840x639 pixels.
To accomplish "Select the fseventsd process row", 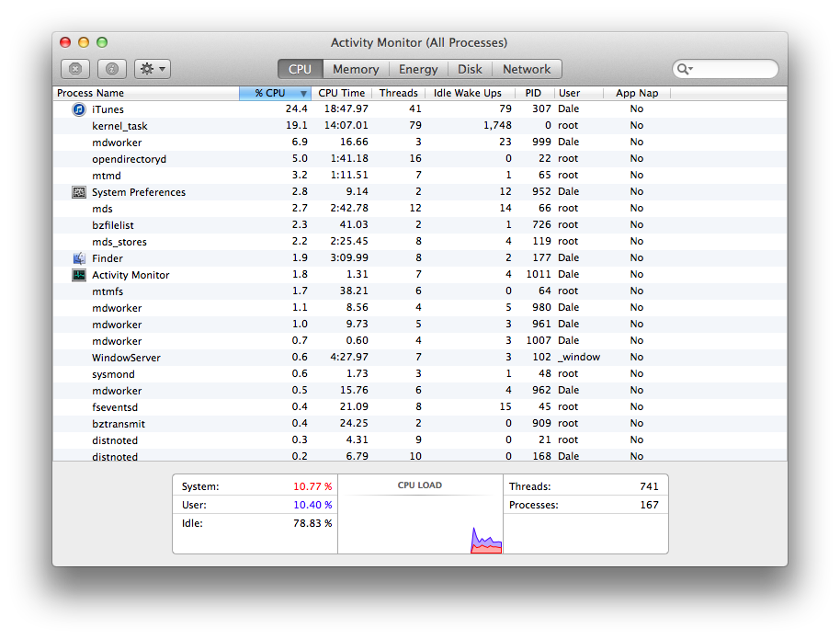I will [x=420, y=407].
